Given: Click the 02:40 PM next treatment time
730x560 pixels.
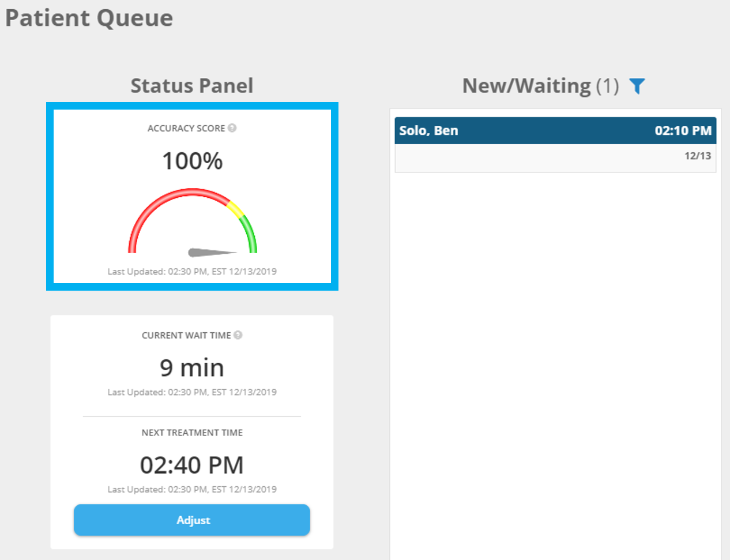Looking at the screenshot, I should click(192, 465).
